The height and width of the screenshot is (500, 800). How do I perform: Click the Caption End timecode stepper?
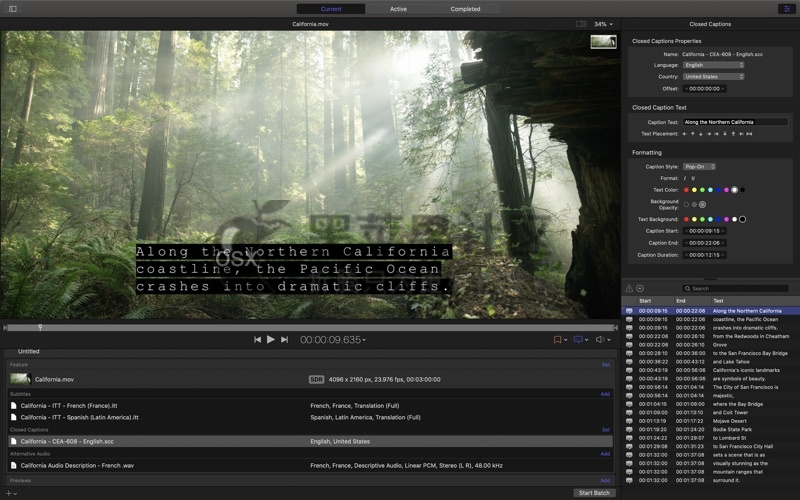point(705,243)
